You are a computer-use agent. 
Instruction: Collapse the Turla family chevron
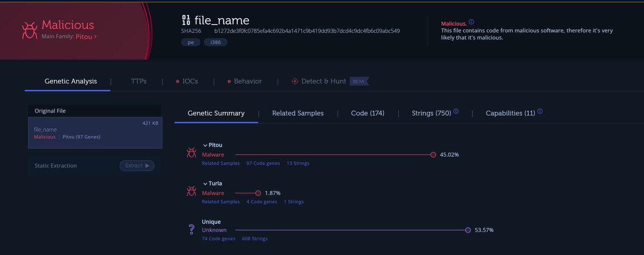pyautogui.click(x=205, y=183)
